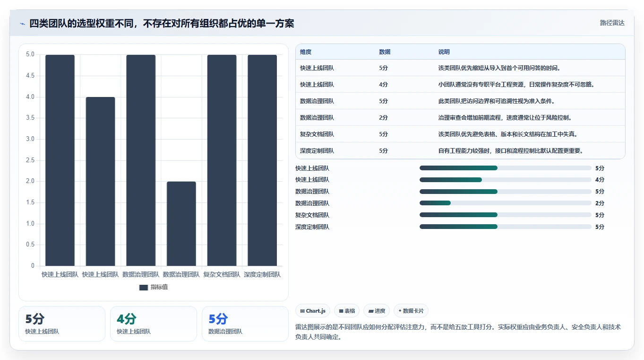The width and height of the screenshot is (644, 360).
Task: Click the 路径雷达 label in the header
Action: click(x=612, y=23)
